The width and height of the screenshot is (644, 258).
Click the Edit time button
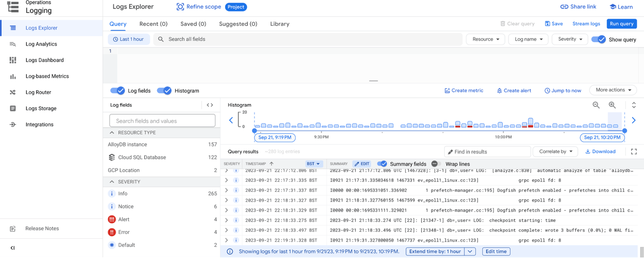tap(496, 252)
